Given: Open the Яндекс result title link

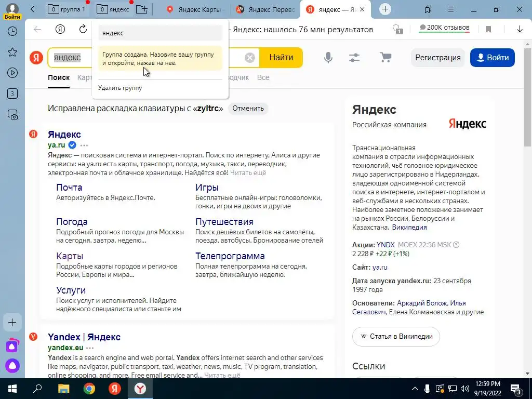Looking at the screenshot, I should [x=64, y=135].
